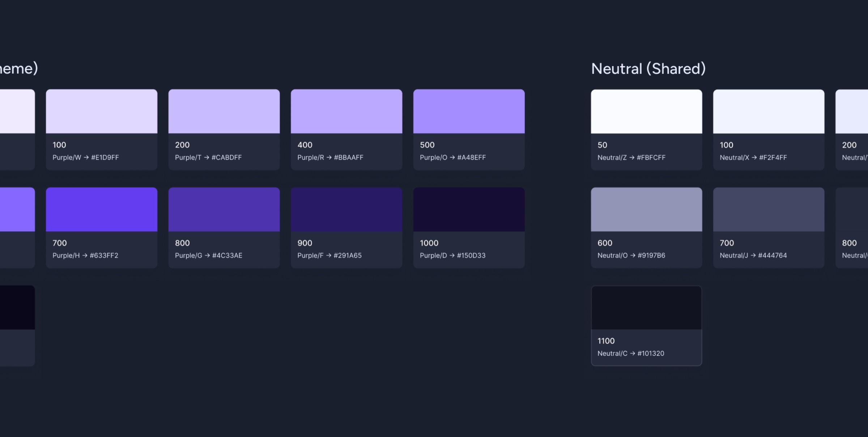Choose the Purple 800 swatch #4C33AE

224,209
